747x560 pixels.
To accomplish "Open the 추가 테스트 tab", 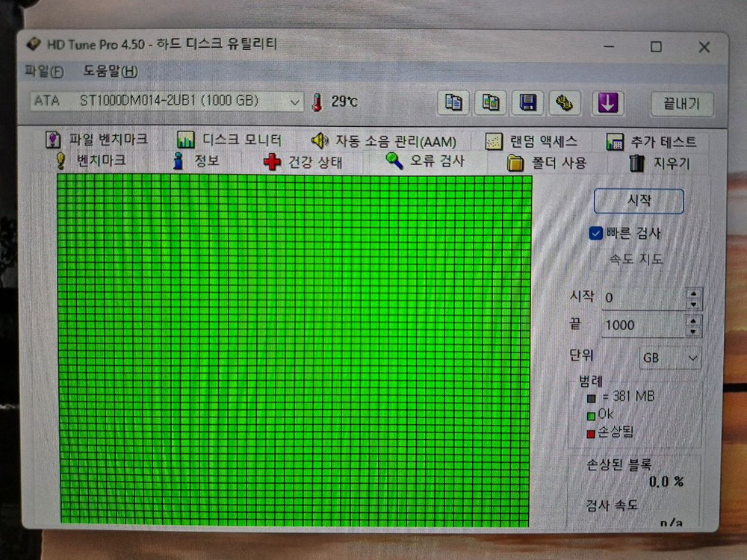I will (x=651, y=142).
